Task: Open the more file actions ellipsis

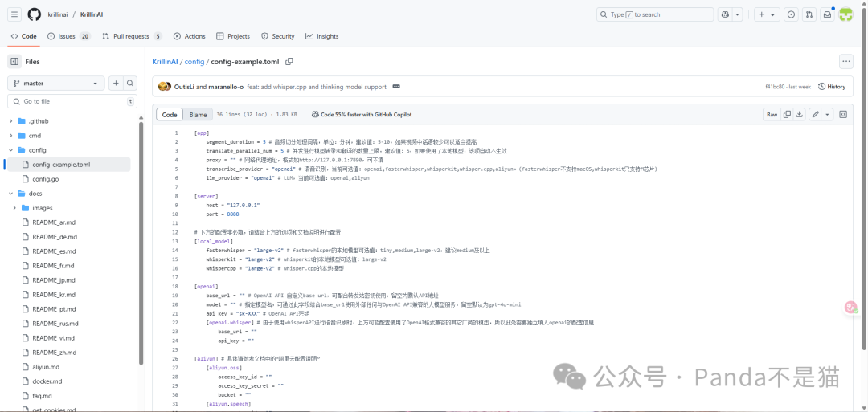Action: click(845, 61)
